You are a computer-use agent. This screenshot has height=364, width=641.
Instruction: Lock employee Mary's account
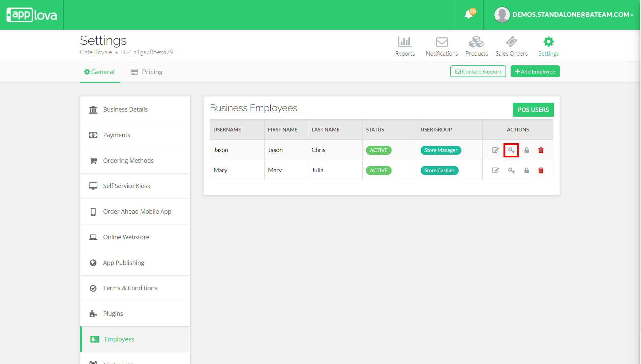[526, 171]
